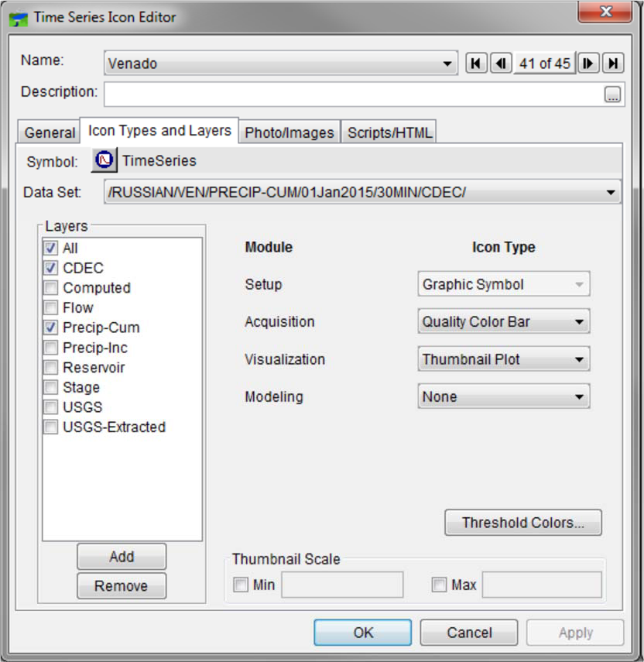Click the Threshold Colors button
The height and width of the screenshot is (662, 644).
[522, 523]
